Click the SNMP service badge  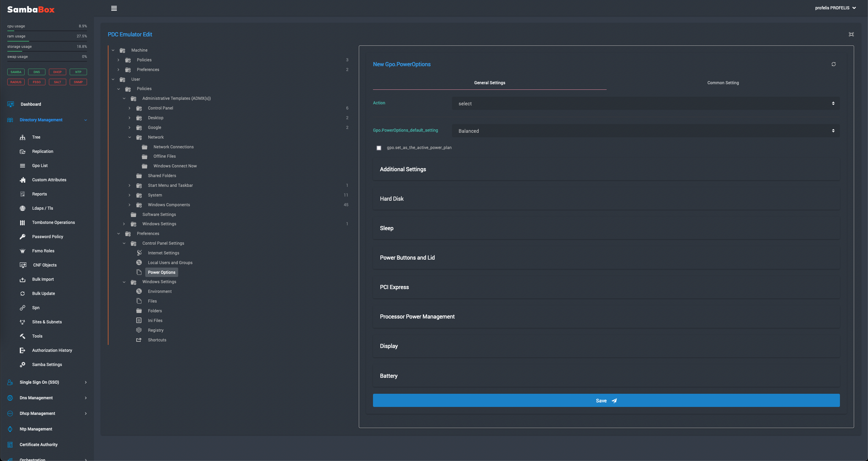tap(78, 82)
